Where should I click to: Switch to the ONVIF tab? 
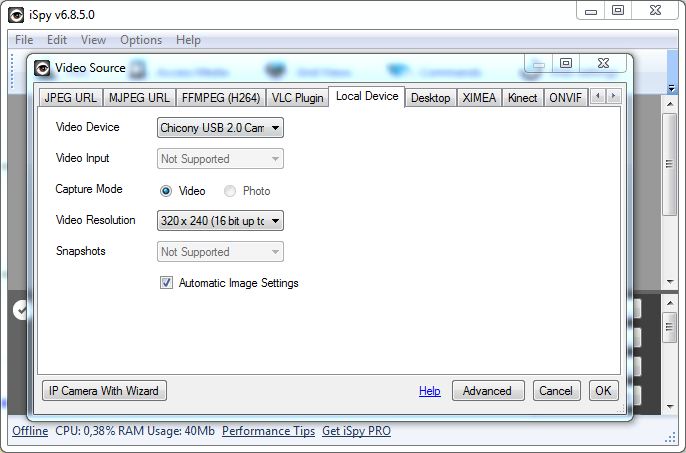point(565,98)
